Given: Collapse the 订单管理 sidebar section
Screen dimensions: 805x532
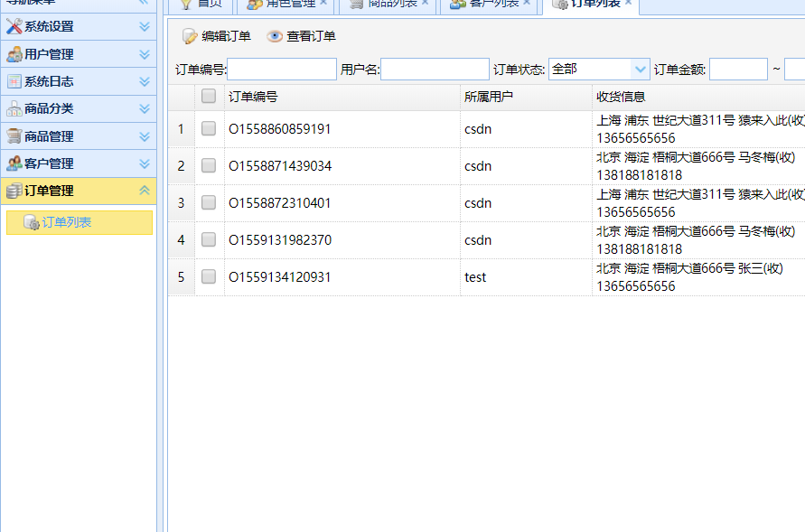Looking at the screenshot, I should pos(145,191).
